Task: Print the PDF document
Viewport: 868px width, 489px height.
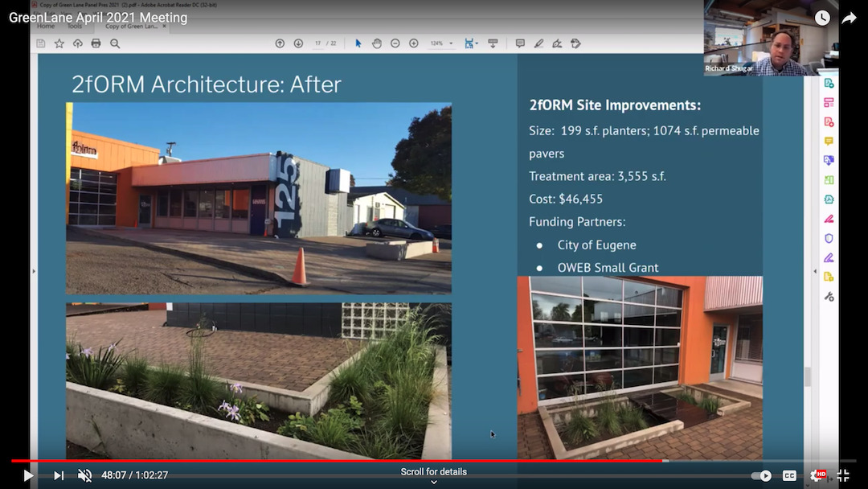Action: (x=96, y=43)
